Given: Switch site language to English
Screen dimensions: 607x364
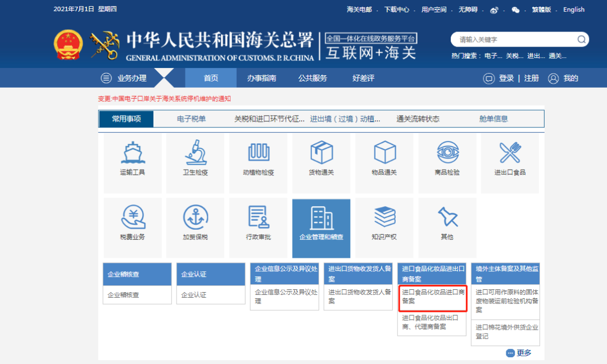Looking at the screenshot, I should (573, 10).
